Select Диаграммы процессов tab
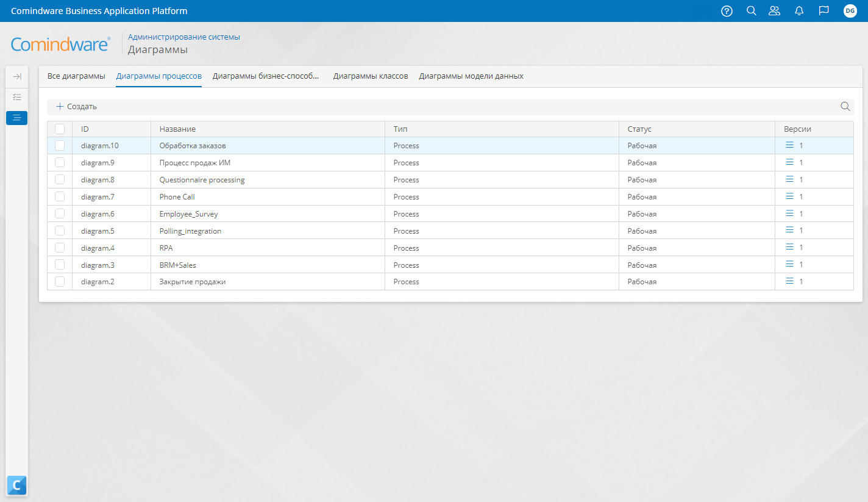This screenshot has width=868, height=502. pos(159,76)
